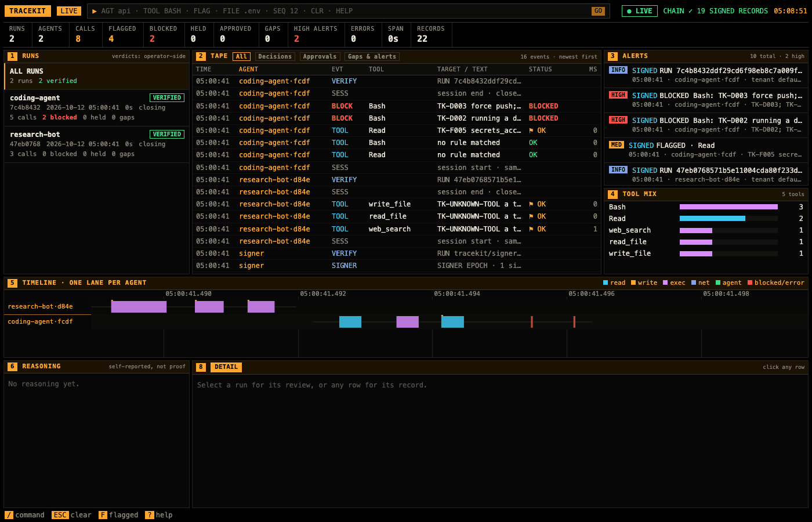
Task: Click the read legend color swatch
Action: (606, 283)
